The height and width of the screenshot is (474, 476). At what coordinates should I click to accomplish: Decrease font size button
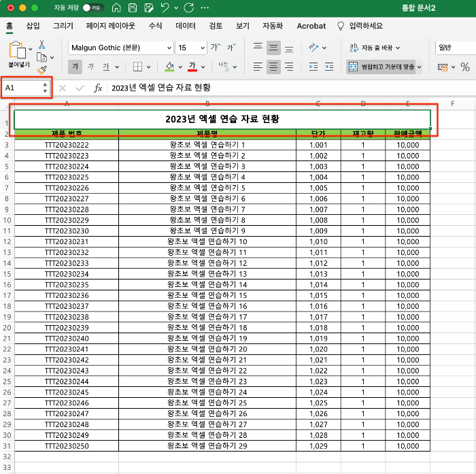coord(231,48)
